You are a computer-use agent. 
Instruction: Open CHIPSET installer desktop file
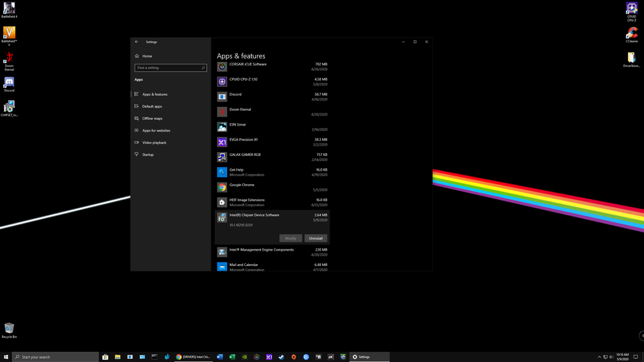[x=9, y=109]
